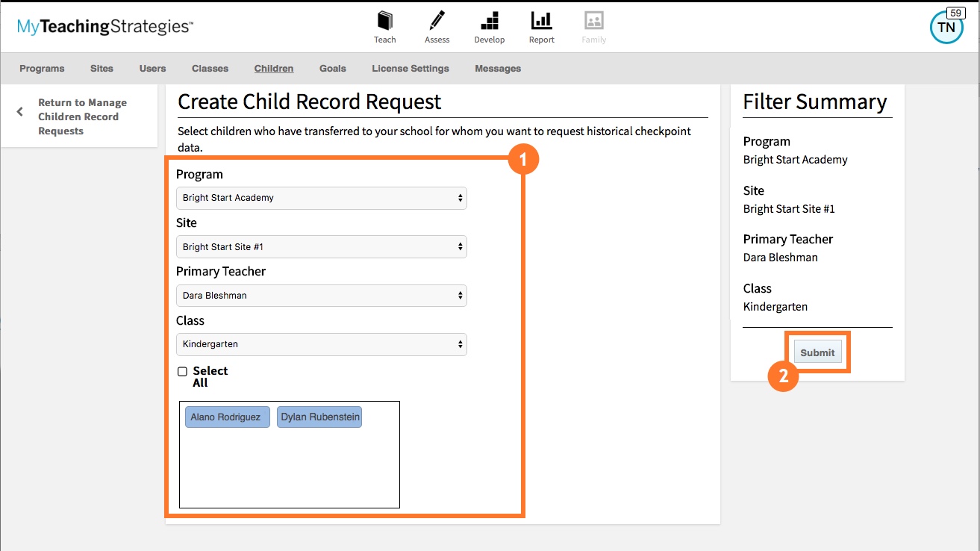Submit the child record request
Screen dimensions: 980x551
coord(817,352)
